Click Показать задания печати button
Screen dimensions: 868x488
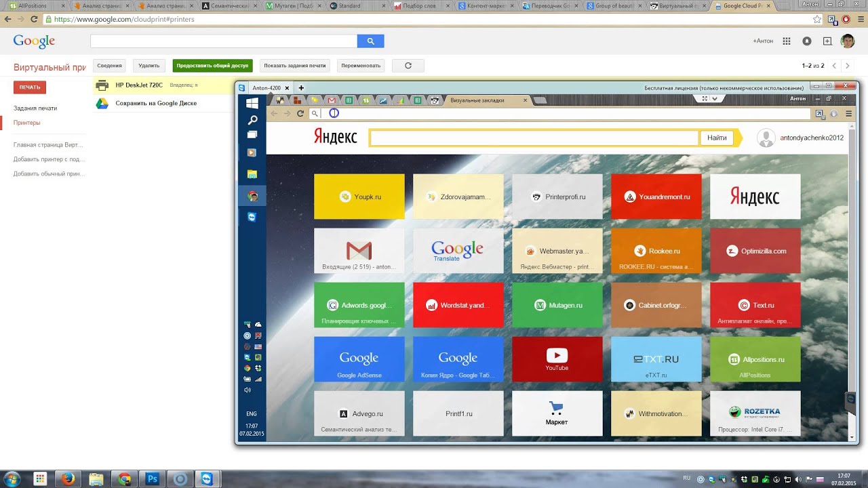[295, 66]
